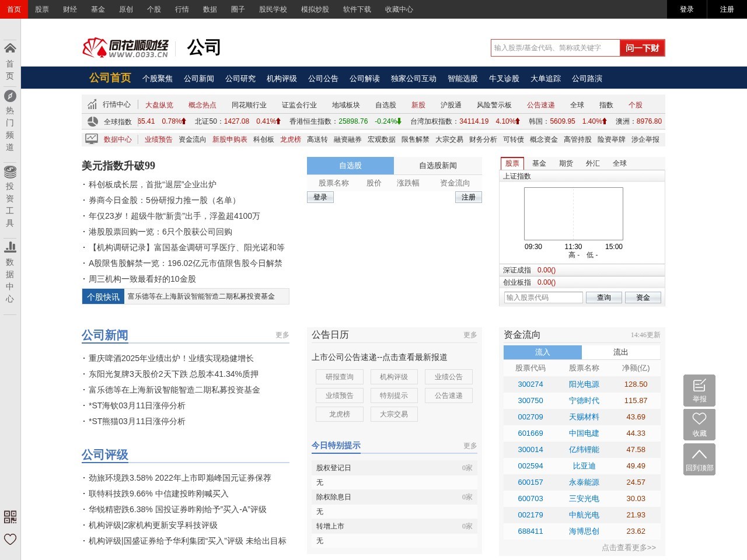Click the favorite (收藏) floating button

[699, 425]
